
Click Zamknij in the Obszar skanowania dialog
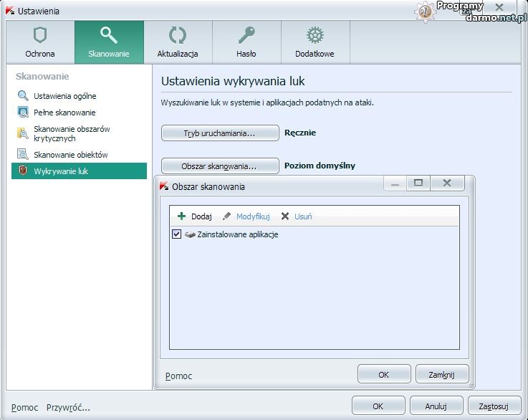click(441, 374)
